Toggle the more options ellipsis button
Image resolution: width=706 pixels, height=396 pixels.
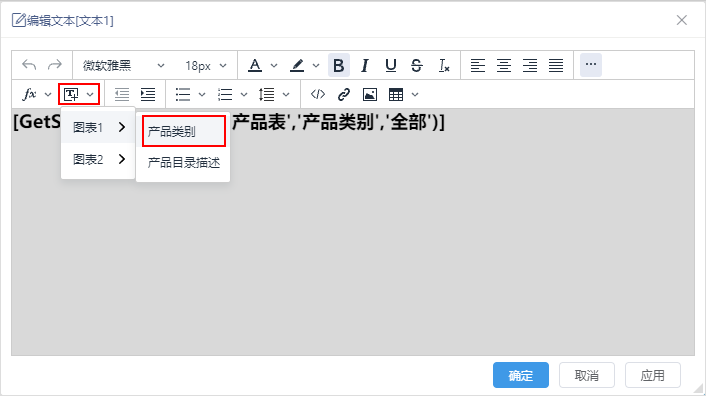coord(591,65)
